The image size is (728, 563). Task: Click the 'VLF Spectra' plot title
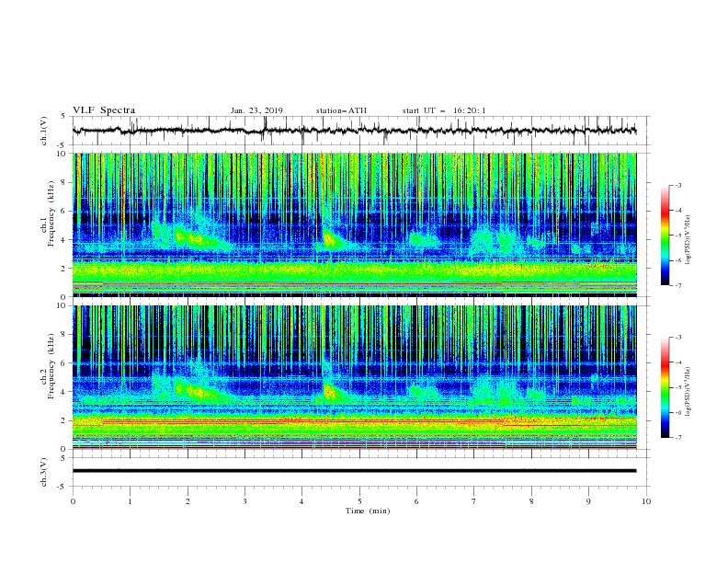pyautogui.click(x=104, y=110)
